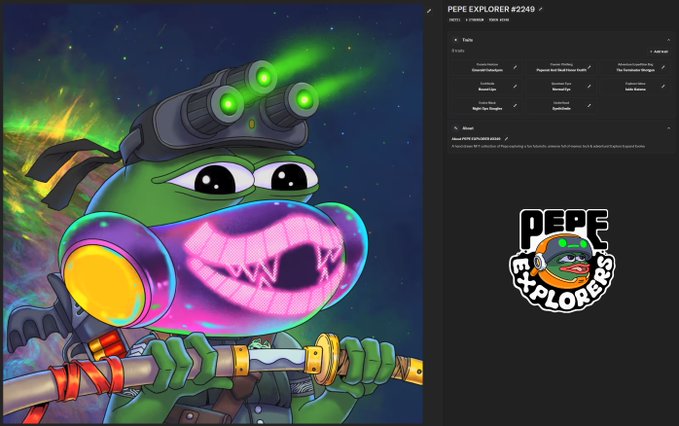The height and width of the screenshot is (426, 679).
Task: Click the SynthSmile trait value
Action: click(x=561, y=109)
